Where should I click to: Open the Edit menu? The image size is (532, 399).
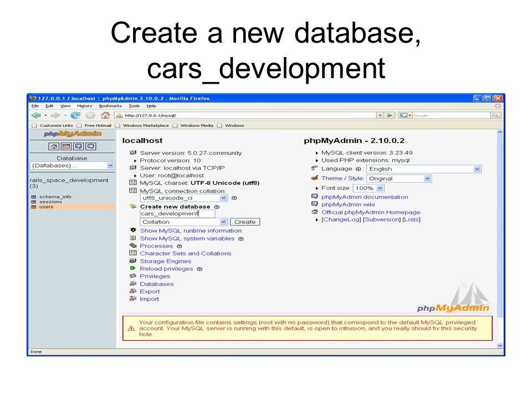pyautogui.click(x=49, y=106)
